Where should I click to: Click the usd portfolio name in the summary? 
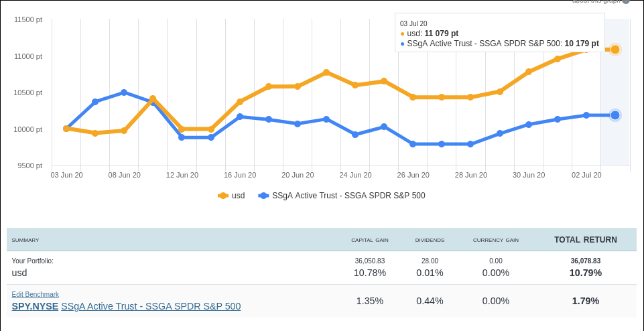tap(19, 273)
